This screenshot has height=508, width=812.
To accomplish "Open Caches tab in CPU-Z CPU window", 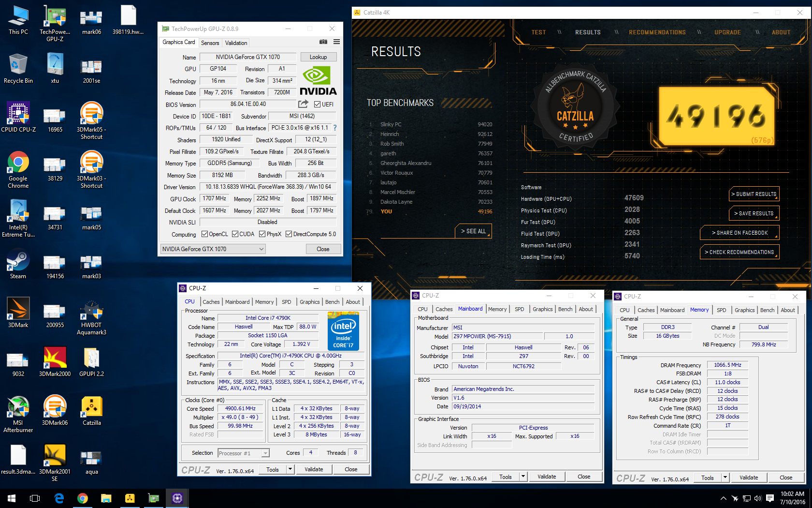I will [211, 302].
